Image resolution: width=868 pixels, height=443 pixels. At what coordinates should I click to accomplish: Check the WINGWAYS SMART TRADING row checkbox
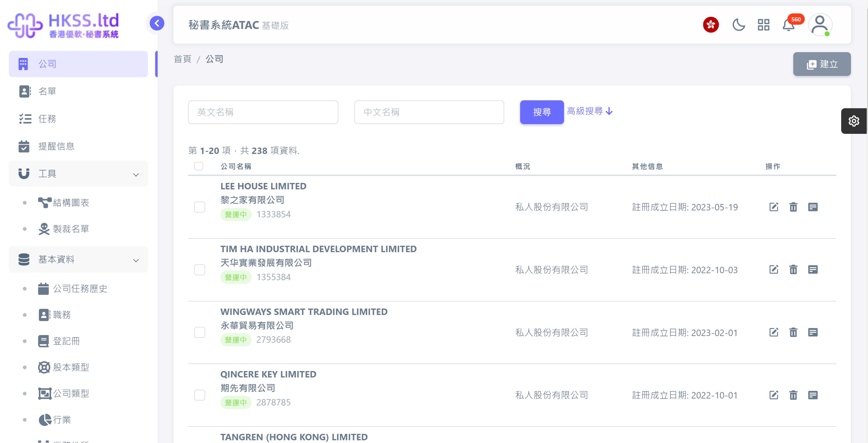point(200,333)
